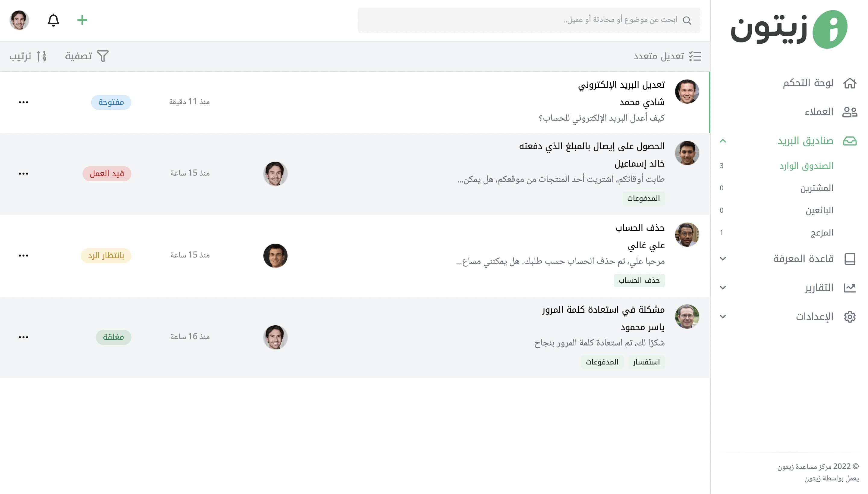Open the المزعج spam mailbox

pos(822,233)
